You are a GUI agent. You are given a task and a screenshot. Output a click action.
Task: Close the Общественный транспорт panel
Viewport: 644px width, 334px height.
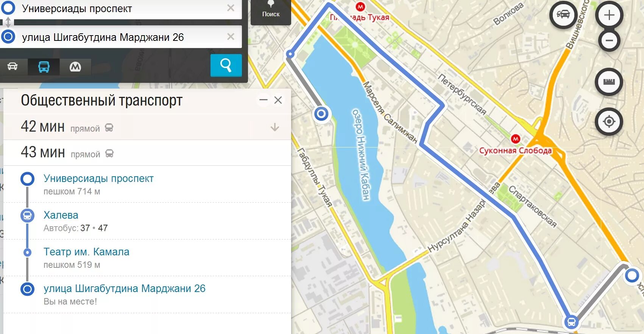click(x=278, y=100)
